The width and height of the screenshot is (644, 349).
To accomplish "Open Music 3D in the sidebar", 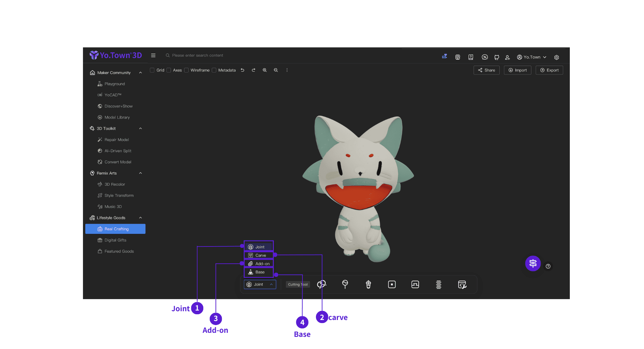I will [x=115, y=207].
